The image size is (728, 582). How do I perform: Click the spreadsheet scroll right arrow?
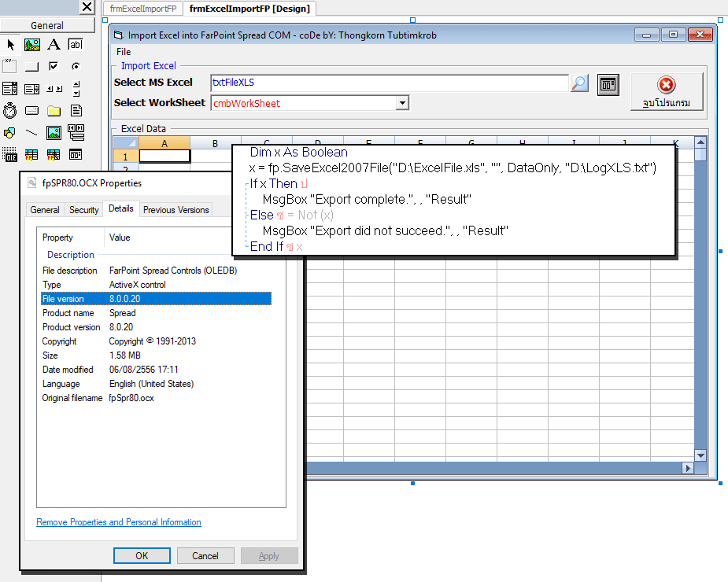point(688,468)
